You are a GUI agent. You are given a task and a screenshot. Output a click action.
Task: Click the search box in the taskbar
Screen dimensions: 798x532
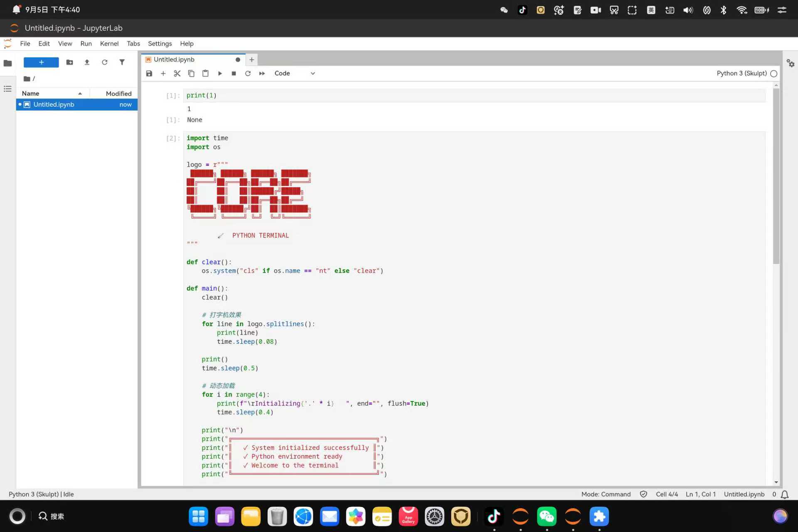tap(52, 516)
